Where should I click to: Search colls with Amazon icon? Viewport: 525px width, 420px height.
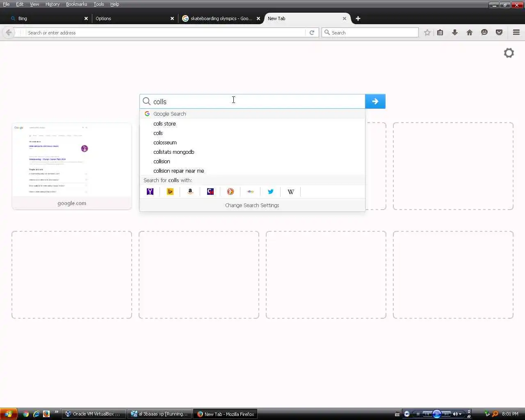190,192
